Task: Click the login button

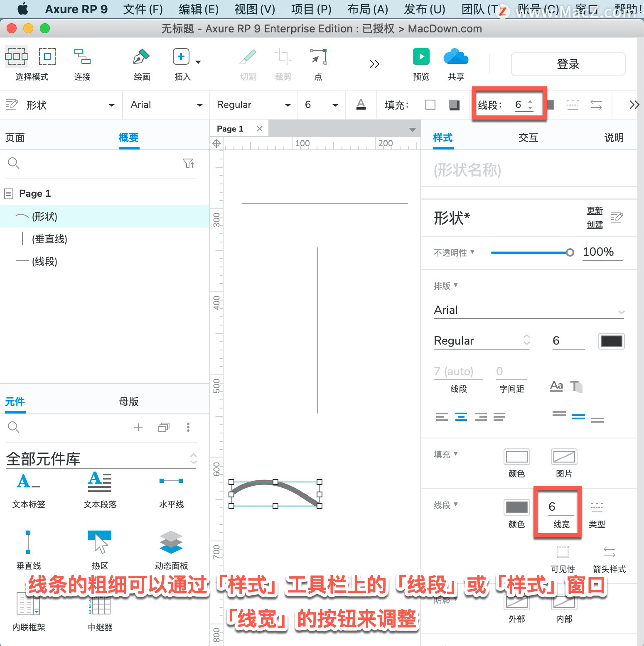Action: 568,64
